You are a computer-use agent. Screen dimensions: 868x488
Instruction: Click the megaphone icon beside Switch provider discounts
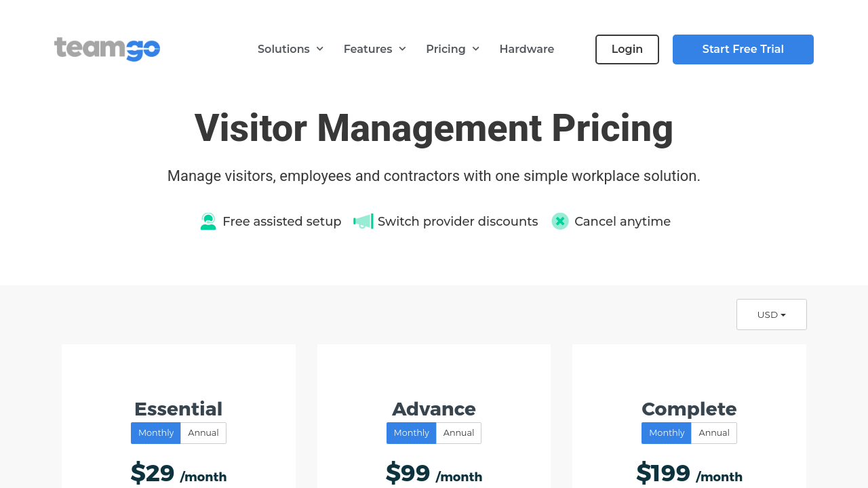(363, 222)
